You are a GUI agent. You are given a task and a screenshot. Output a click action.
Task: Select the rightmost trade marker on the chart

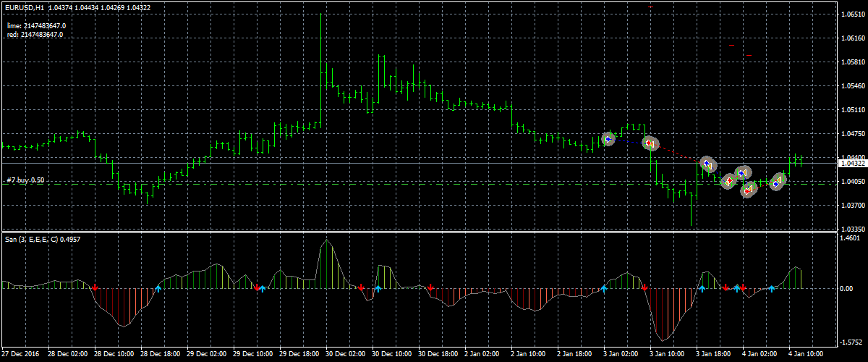(777, 182)
